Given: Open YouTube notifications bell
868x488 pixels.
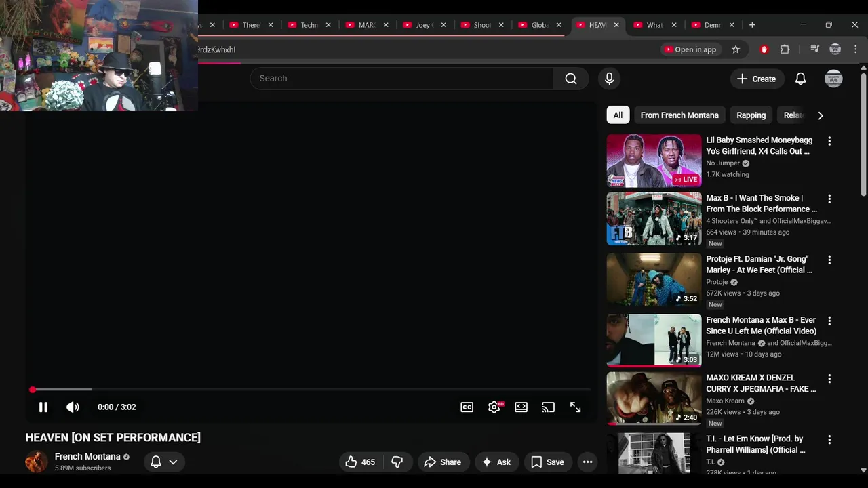Looking at the screenshot, I should coord(800,79).
